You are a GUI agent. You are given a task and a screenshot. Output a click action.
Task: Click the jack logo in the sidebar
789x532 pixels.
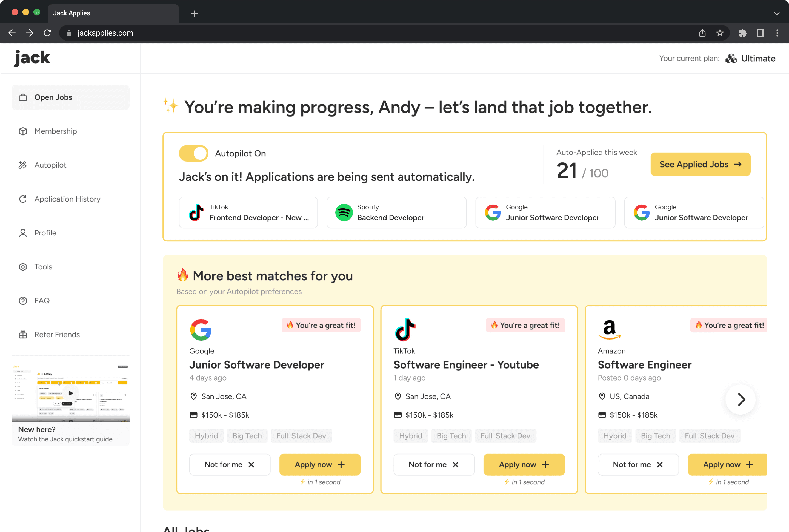point(32,58)
